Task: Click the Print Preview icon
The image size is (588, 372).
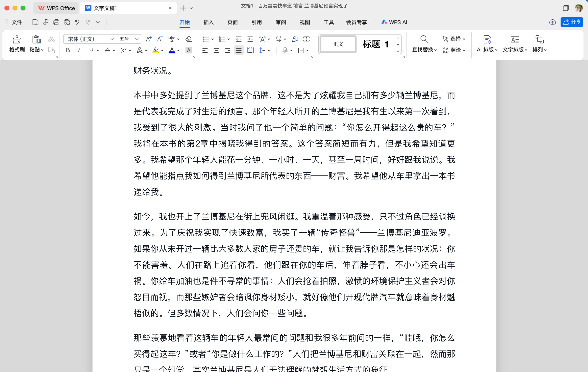Action: [x=67, y=22]
